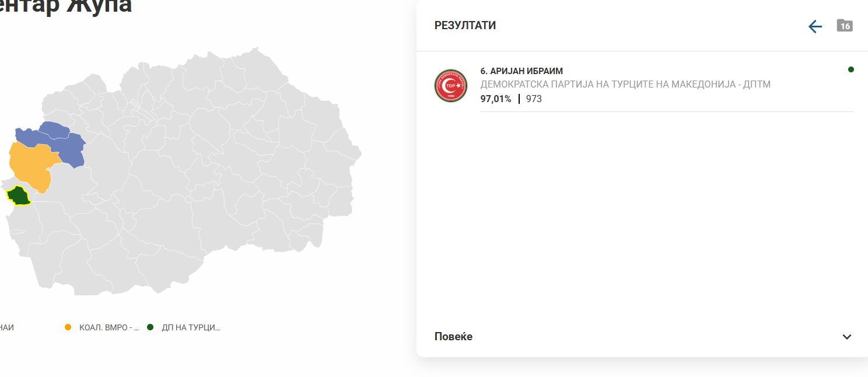Toggle the КОАЛ. ВМРО legend label
Image resolution: width=868 pixels, height=377 pixels.
coord(109,327)
